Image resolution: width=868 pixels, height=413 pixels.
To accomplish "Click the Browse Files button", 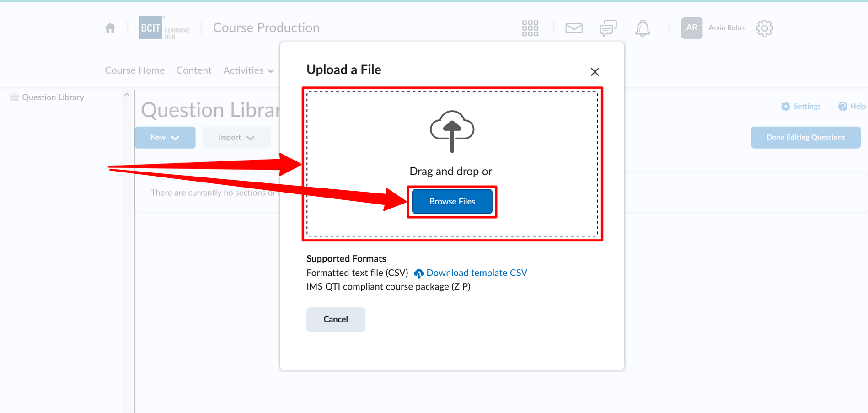I will tap(452, 202).
